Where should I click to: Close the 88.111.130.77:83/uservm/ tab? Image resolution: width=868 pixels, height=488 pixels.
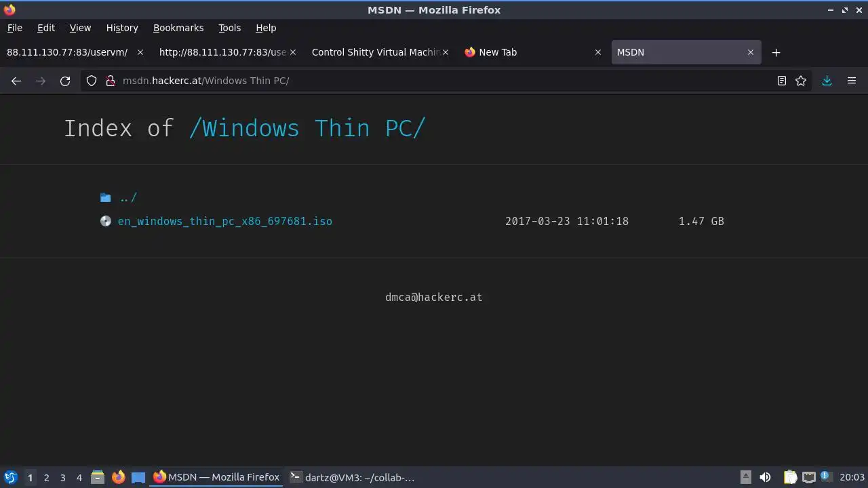(x=140, y=52)
